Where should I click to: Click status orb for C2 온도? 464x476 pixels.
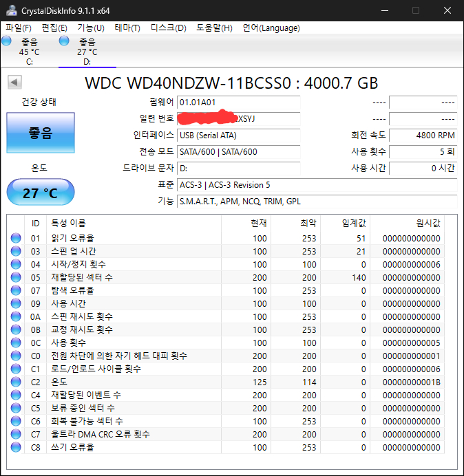[x=16, y=382]
